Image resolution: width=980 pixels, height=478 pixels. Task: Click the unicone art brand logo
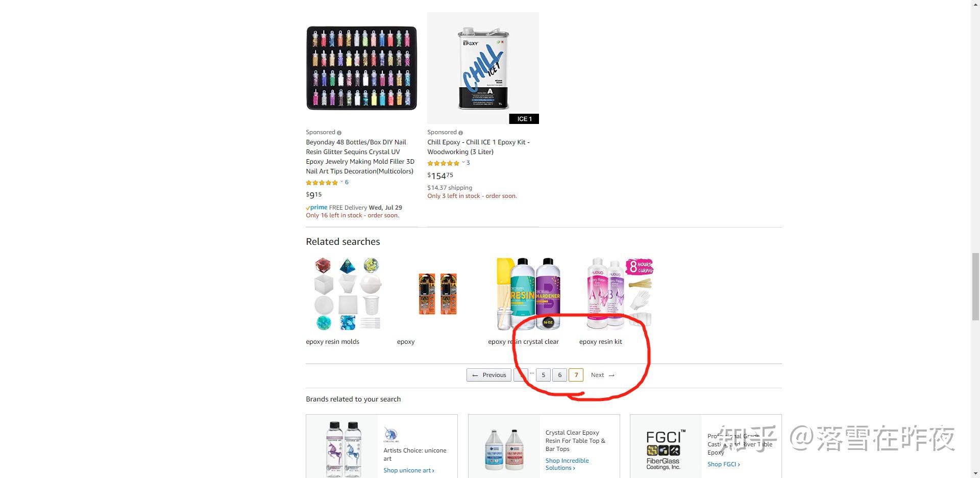(x=391, y=435)
